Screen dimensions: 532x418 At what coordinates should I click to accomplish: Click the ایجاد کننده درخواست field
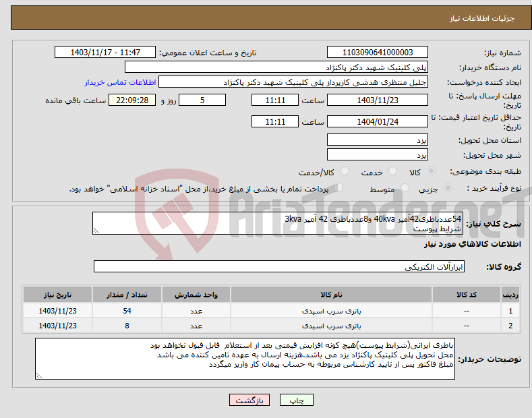click(293, 82)
